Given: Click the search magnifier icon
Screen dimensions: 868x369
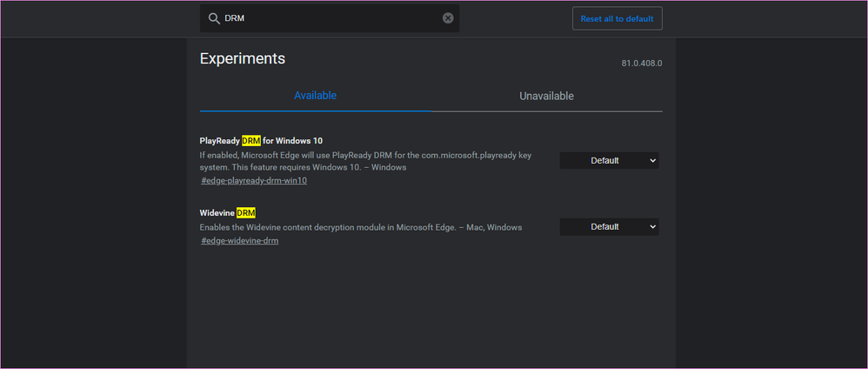Looking at the screenshot, I should (214, 18).
